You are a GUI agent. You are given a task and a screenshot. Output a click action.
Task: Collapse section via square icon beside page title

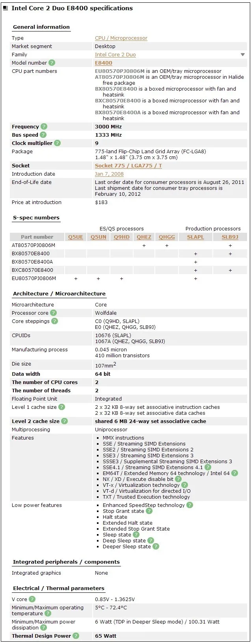point(6,8)
